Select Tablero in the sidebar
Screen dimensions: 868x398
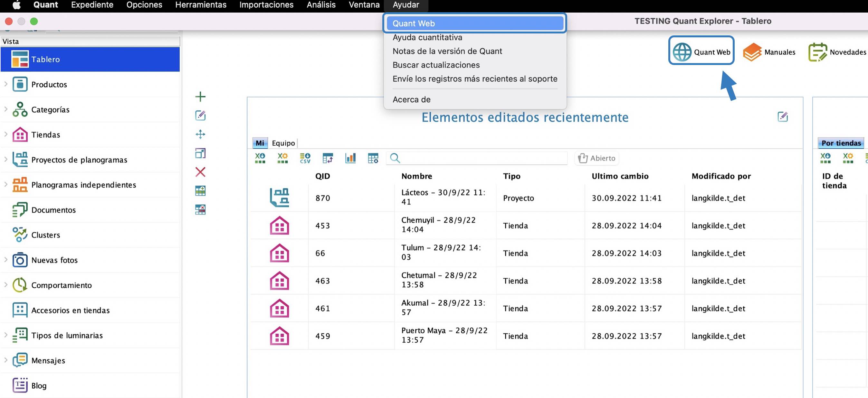coord(90,59)
